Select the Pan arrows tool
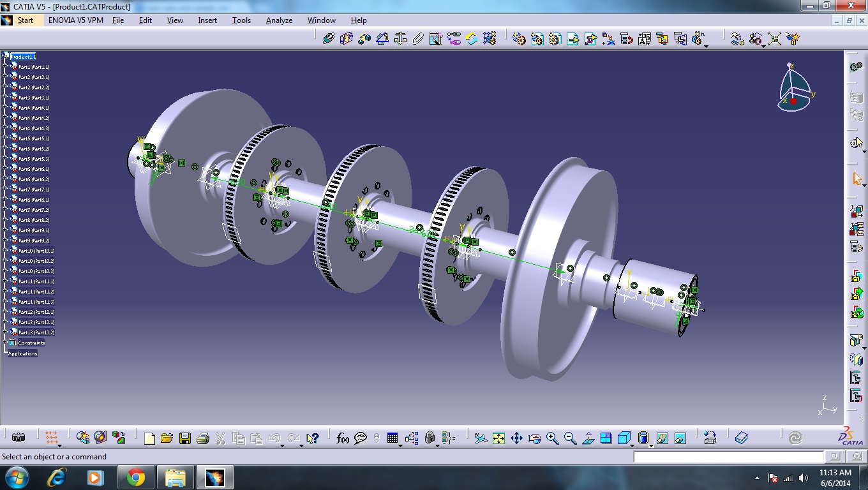Image resolution: width=868 pixels, height=490 pixels. click(x=517, y=438)
